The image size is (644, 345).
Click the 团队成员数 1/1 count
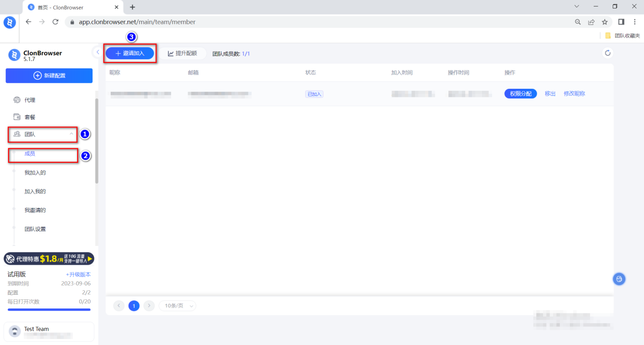(231, 53)
